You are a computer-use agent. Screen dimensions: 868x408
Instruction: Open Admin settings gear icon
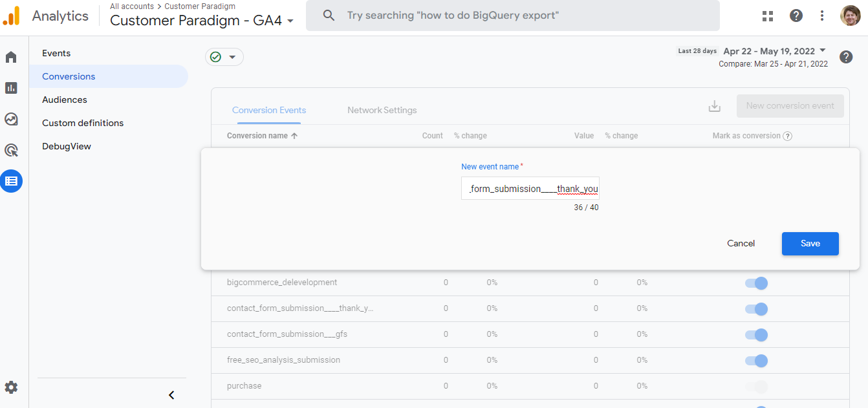click(11, 387)
